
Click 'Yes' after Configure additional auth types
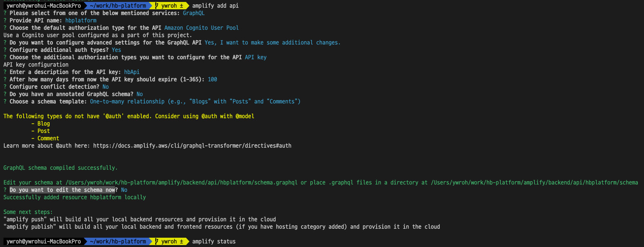[x=116, y=50]
